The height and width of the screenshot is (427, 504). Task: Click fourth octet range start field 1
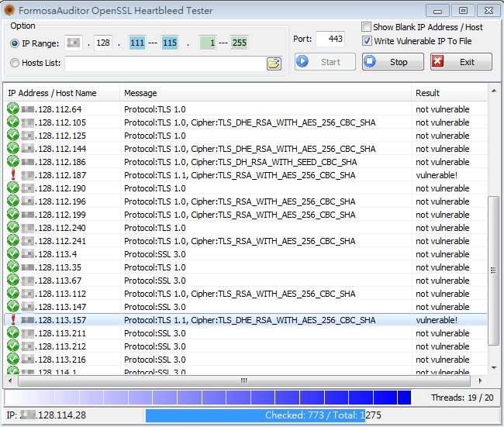coord(208,43)
